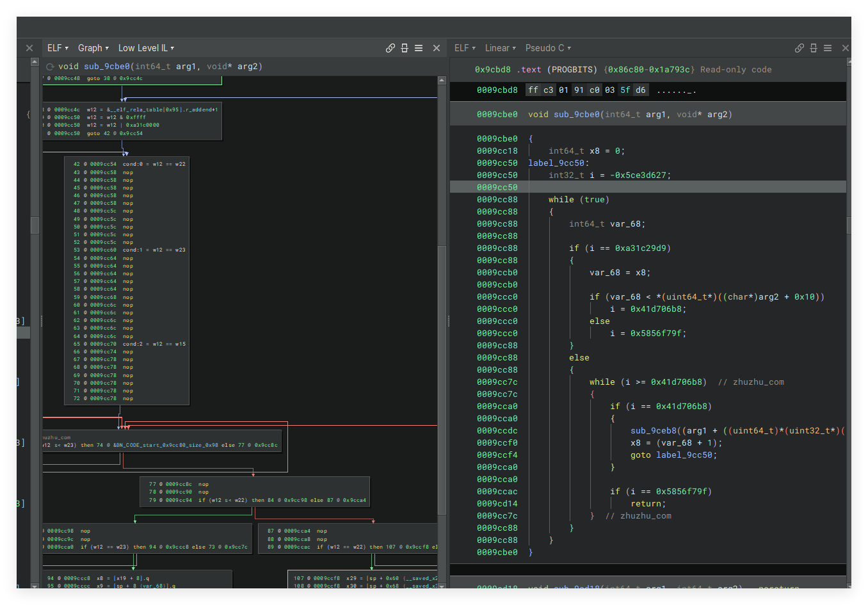Click the 'i = 0x5856f79f;' assignment

click(x=648, y=334)
